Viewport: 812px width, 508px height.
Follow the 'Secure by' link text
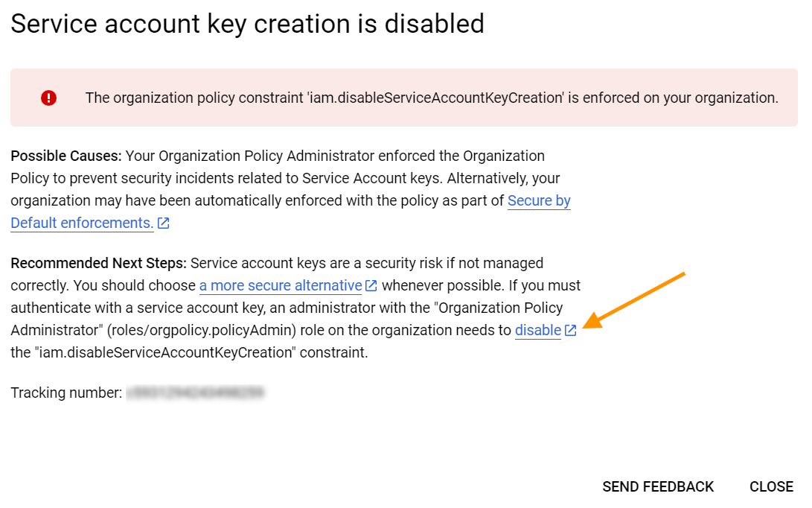(539, 200)
